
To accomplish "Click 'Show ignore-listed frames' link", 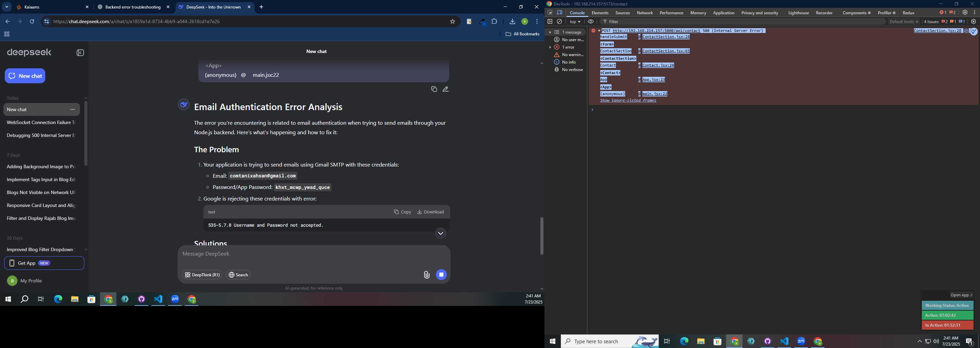I will point(628,101).
